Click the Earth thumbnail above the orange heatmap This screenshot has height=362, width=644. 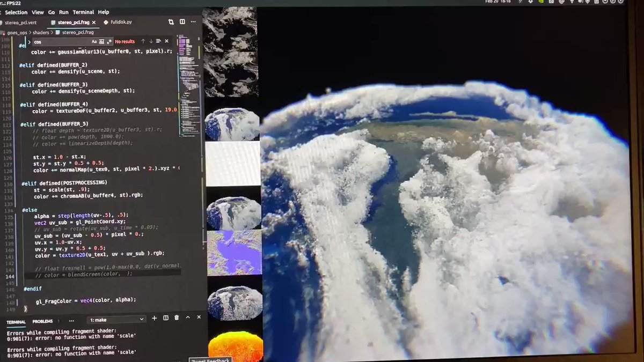(x=235, y=303)
